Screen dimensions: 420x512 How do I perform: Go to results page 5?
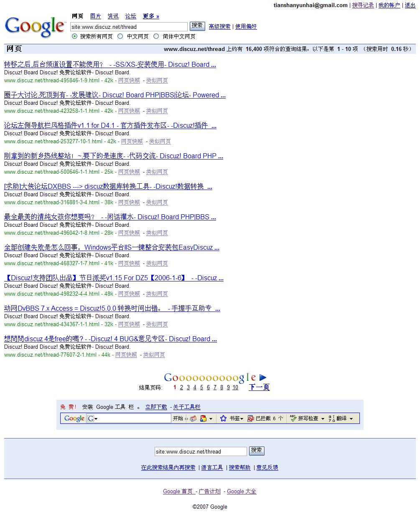201,388
